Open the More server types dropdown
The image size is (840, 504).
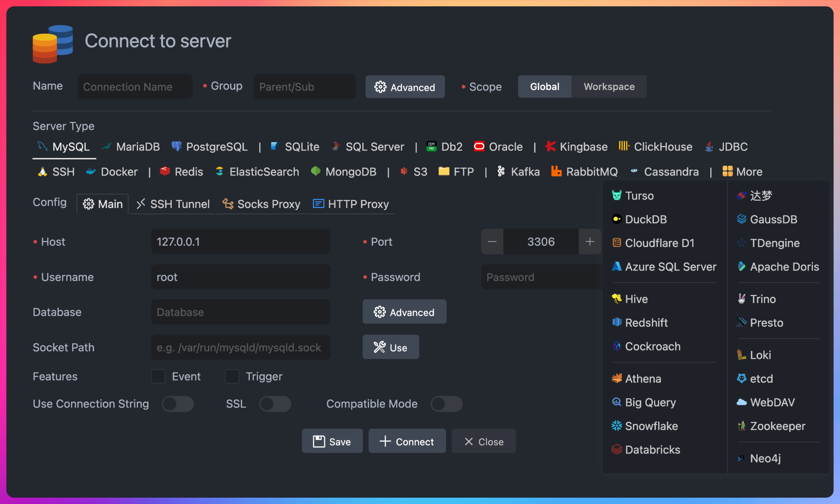point(742,171)
